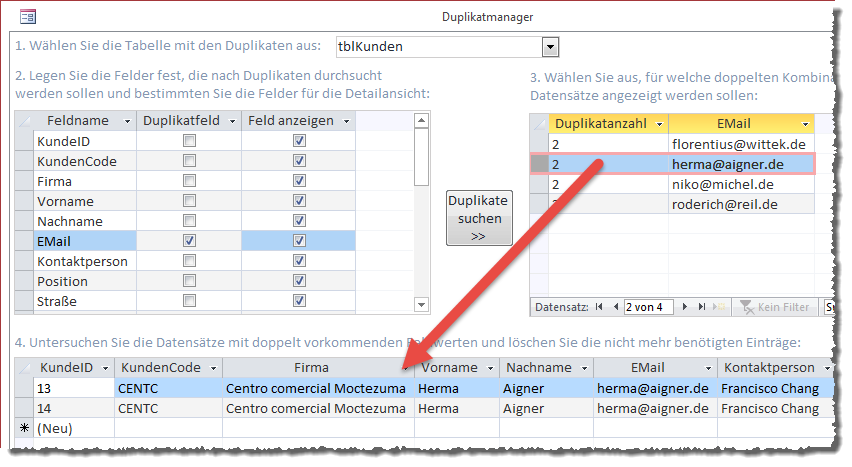Click the Firma cell of record 14
852x467 pixels.
(318, 408)
